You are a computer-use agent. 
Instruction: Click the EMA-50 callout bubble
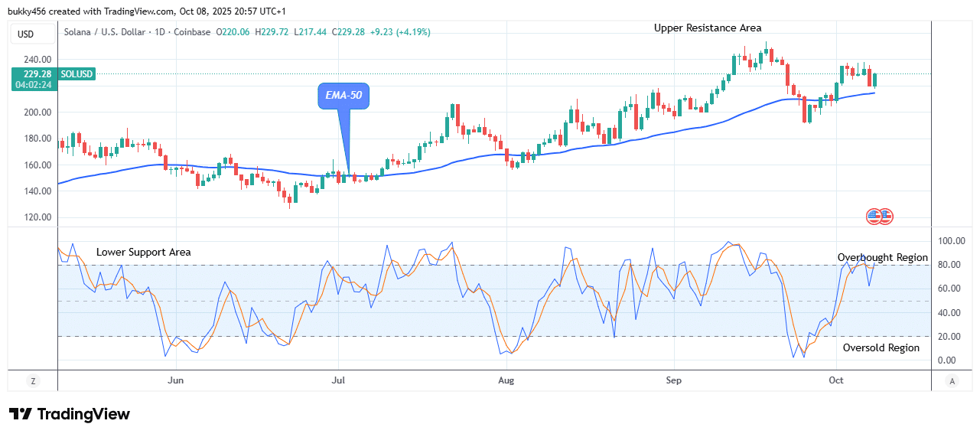(x=343, y=96)
